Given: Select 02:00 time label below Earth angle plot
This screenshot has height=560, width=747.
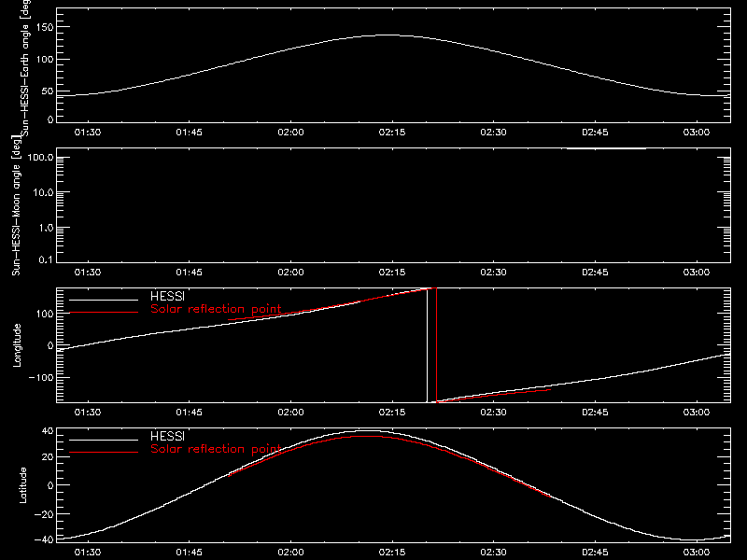Looking at the screenshot, I should click(x=290, y=133).
